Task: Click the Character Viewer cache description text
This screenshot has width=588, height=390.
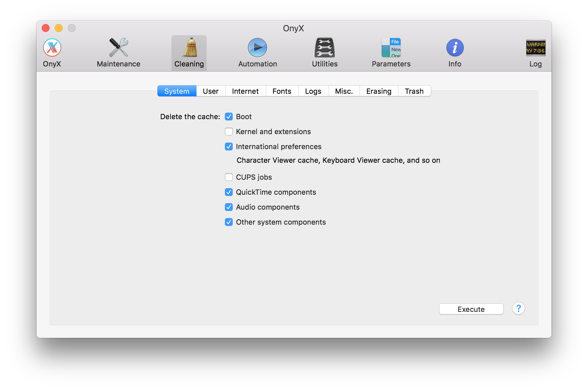Action: click(x=338, y=160)
